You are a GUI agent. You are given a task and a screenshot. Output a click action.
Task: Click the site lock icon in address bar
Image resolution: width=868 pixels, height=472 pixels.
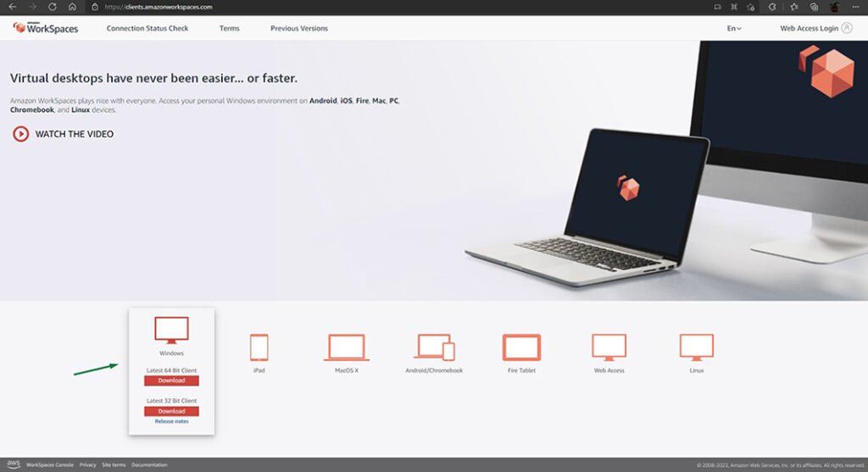point(95,7)
